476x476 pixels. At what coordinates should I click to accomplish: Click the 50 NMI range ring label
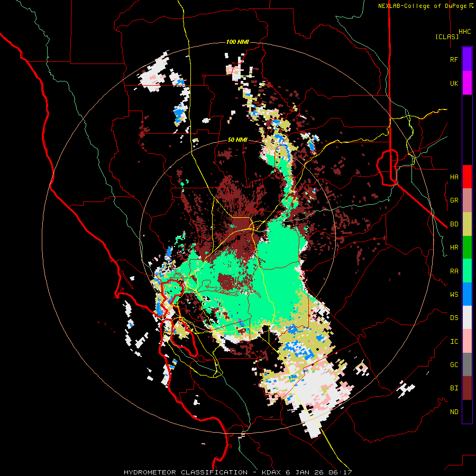pyautogui.click(x=237, y=140)
